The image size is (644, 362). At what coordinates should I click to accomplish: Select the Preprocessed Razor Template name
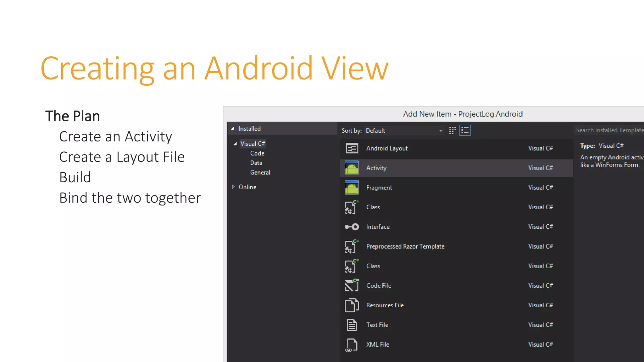405,246
